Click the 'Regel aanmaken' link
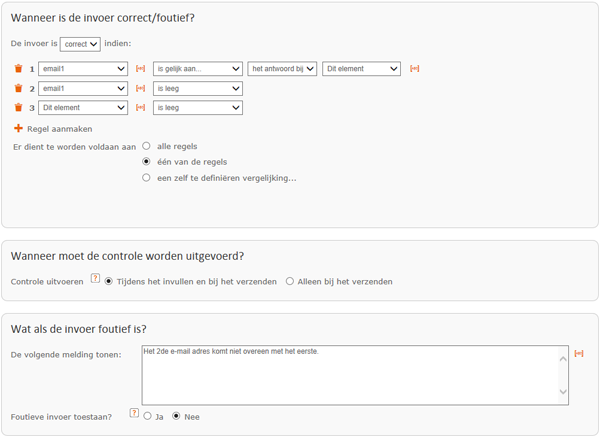600x437 pixels. point(60,129)
